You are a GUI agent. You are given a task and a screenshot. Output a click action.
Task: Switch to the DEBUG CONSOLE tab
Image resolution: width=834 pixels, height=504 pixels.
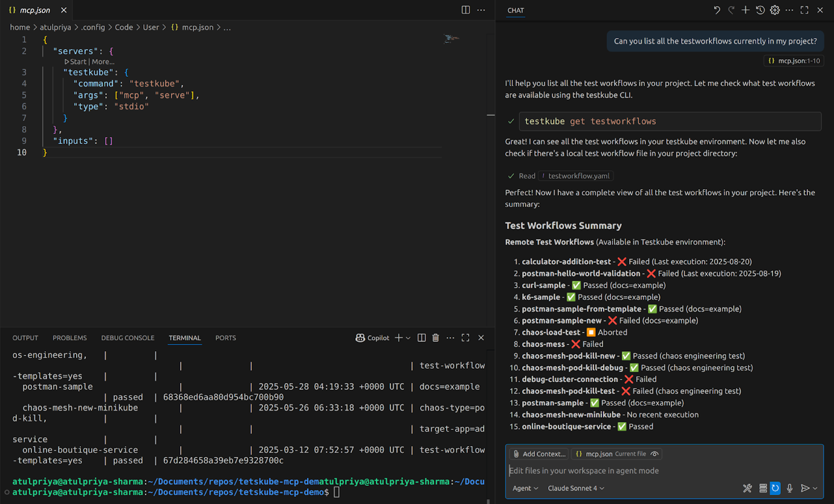point(128,338)
